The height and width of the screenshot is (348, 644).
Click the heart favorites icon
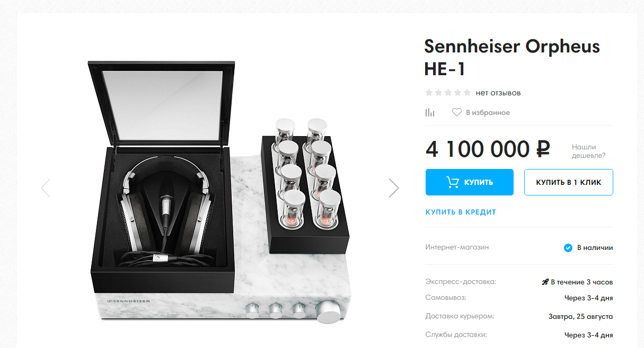click(457, 112)
